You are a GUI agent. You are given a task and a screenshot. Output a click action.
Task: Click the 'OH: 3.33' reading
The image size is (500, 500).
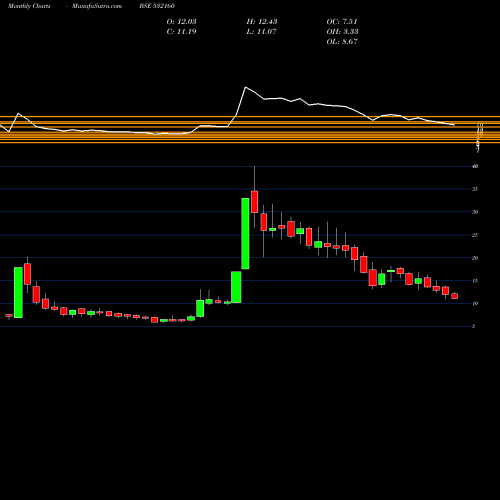[x=342, y=32]
